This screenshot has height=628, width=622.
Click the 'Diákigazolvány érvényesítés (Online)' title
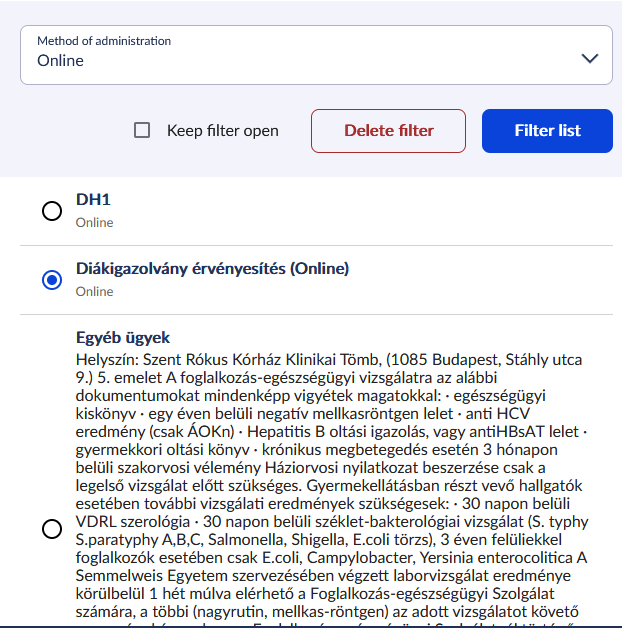coord(212,268)
